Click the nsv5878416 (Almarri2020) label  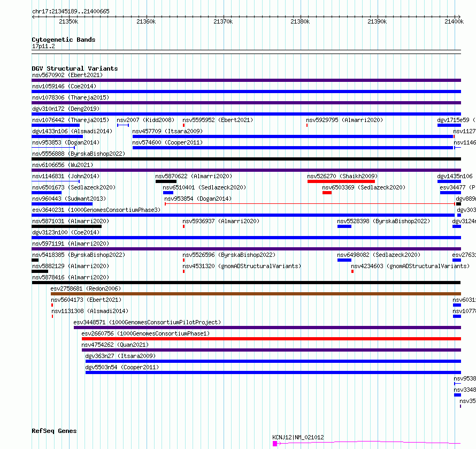tap(71, 277)
